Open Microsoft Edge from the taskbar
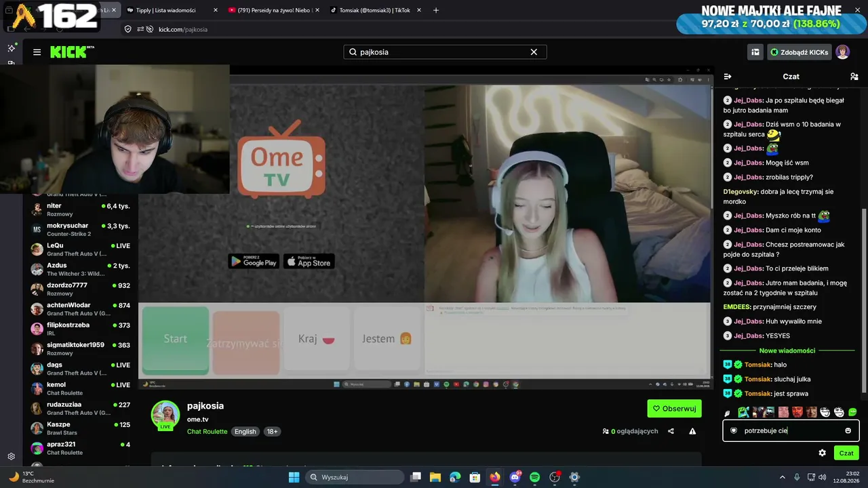 pos(455,477)
